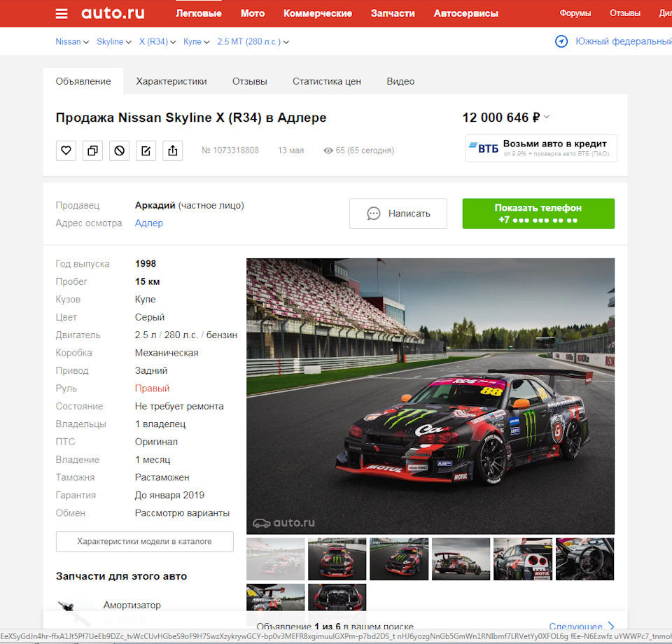Image resolution: width=672 pixels, height=644 pixels.
Task: Open the Статистика цен tab
Action: tap(327, 81)
